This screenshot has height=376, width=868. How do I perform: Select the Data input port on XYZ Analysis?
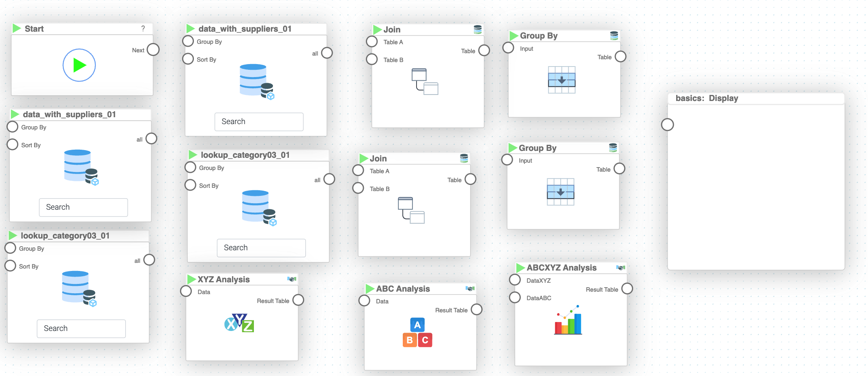[x=186, y=291]
